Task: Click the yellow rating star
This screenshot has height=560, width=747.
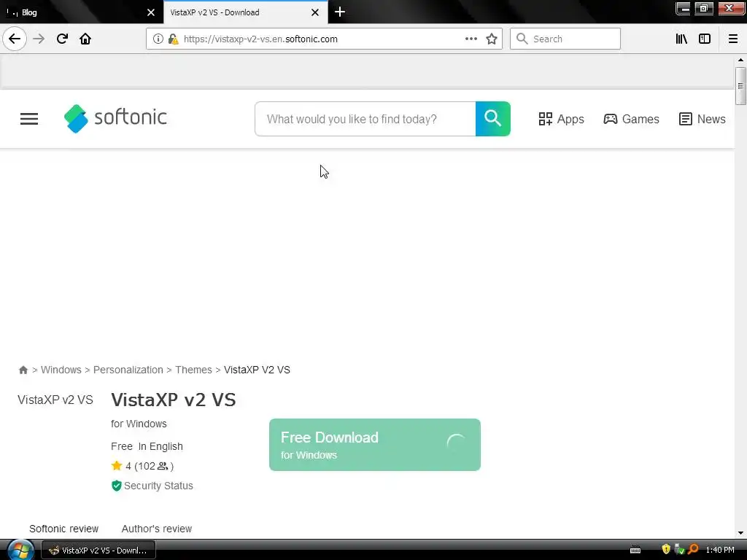Action: (117, 466)
